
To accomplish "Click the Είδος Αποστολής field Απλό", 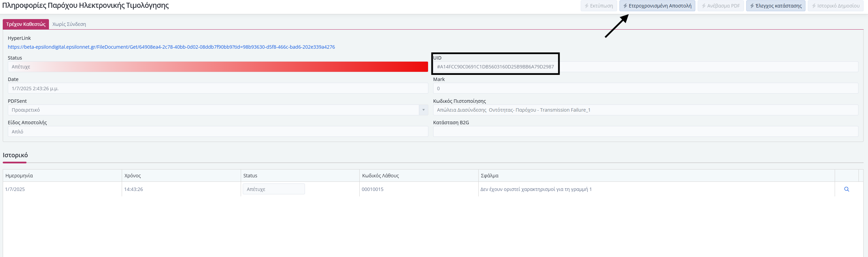I will (x=218, y=132).
